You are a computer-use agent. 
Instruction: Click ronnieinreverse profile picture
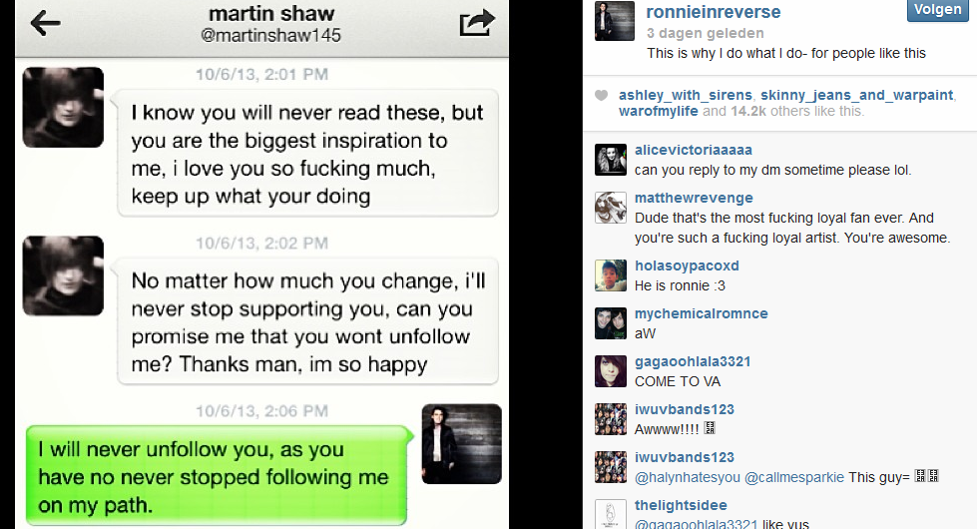tap(615, 21)
